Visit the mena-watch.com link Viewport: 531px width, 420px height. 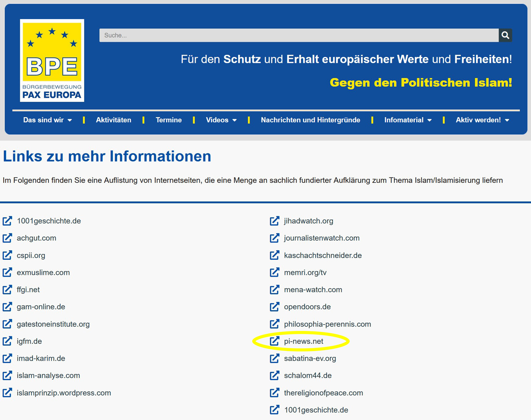pyautogui.click(x=313, y=290)
